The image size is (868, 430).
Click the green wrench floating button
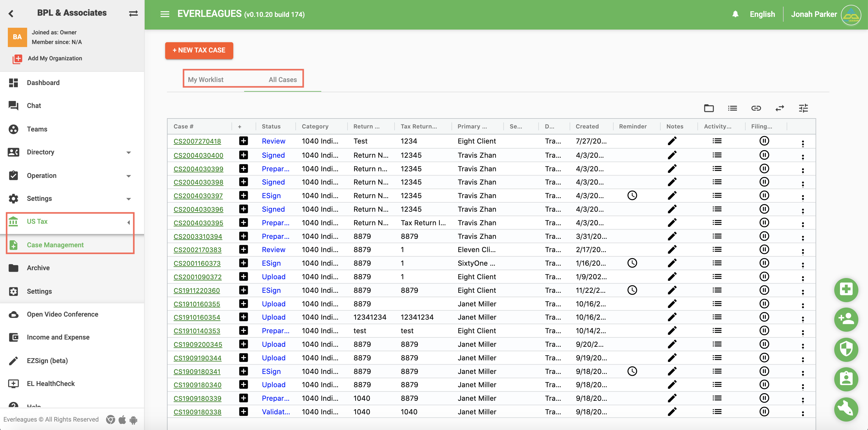pyautogui.click(x=846, y=409)
